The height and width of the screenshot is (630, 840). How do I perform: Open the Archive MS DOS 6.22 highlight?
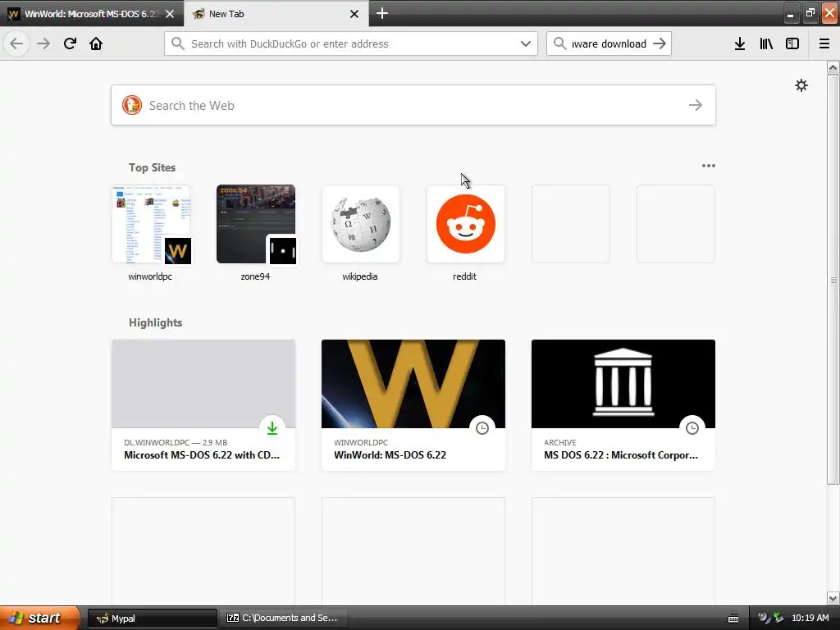[623, 405]
